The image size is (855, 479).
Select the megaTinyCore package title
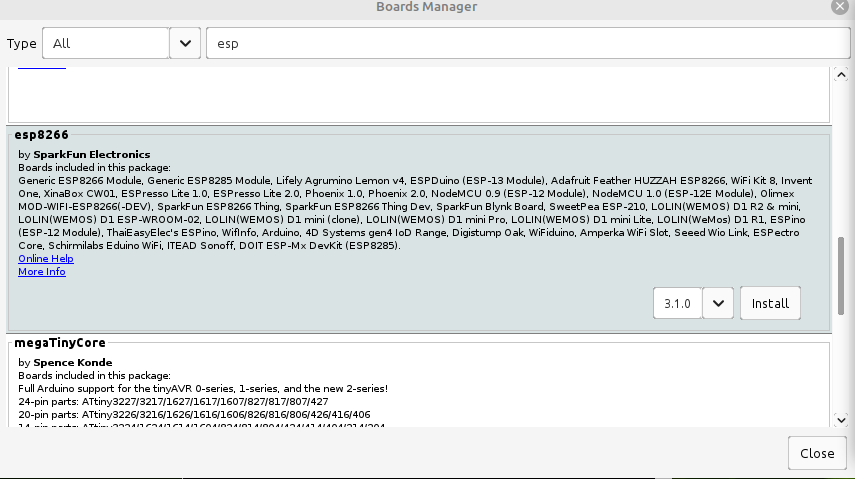(60, 343)
